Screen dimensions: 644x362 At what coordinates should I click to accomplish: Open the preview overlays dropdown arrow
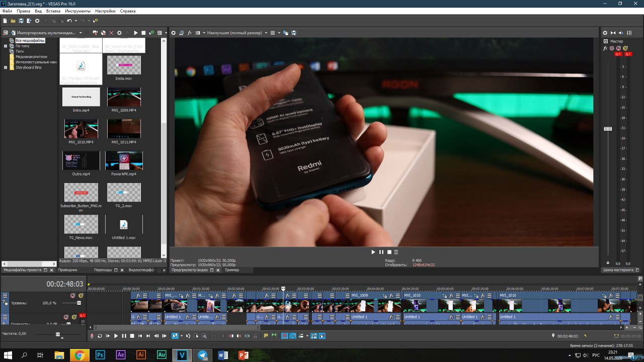click(279, 33)
